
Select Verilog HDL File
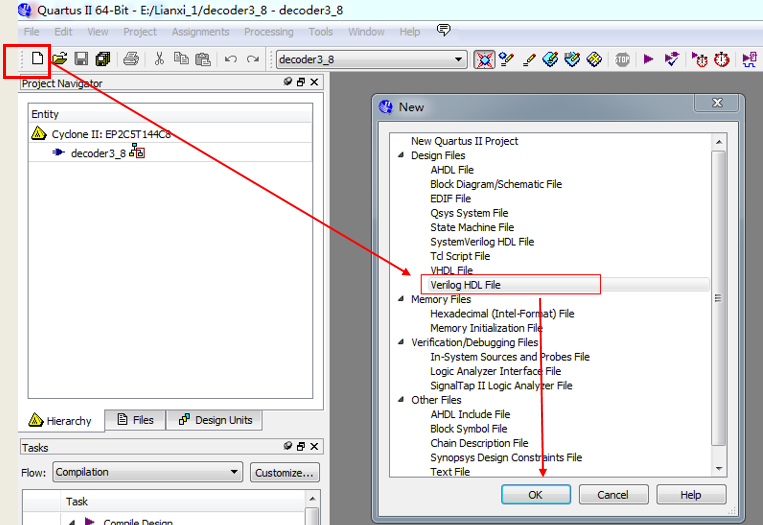pyautogui.click(x=465, y=285)
